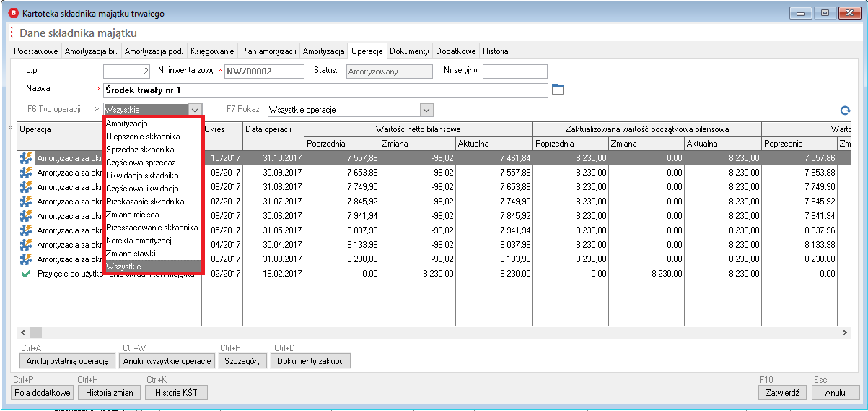Pick Przekazanie składnika from the list
Screen dimensions: 868x411
pyautogui.click(x=154, y=202)
